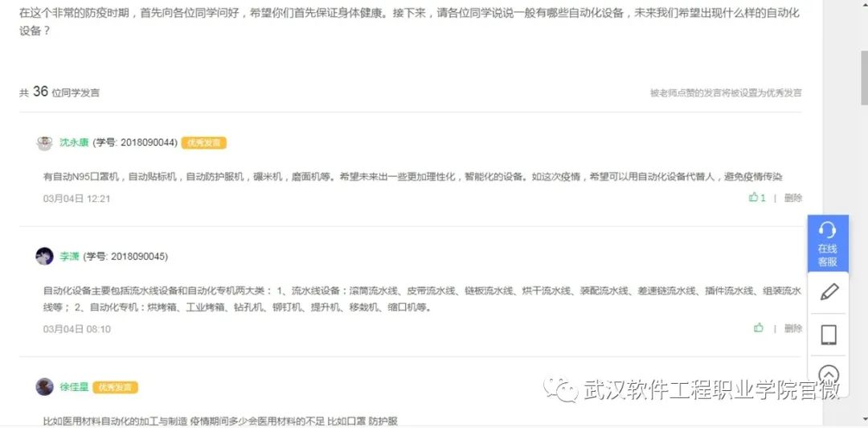This screenshot has height=428, width=868.
Task: Like 沈永康's comment with thumbs-up icon
Action: click(753, 197)
